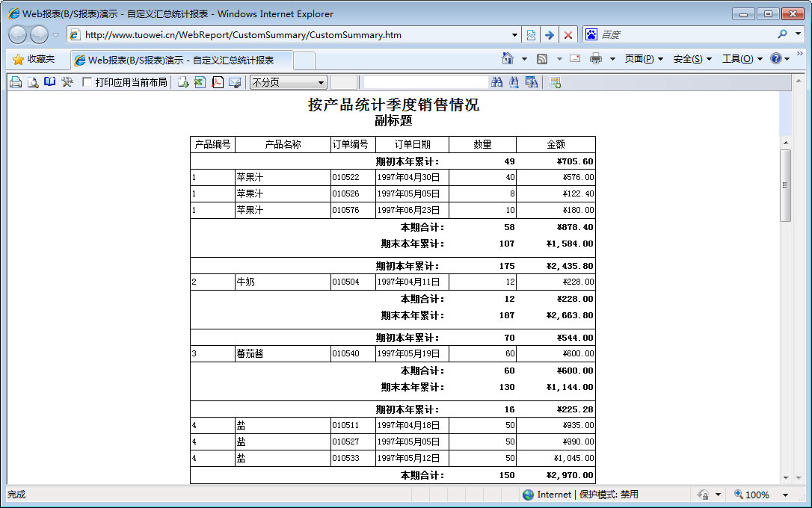Enable 打印应用当前布局 checkbox
812x508 pixels.
tap(87, 82)
